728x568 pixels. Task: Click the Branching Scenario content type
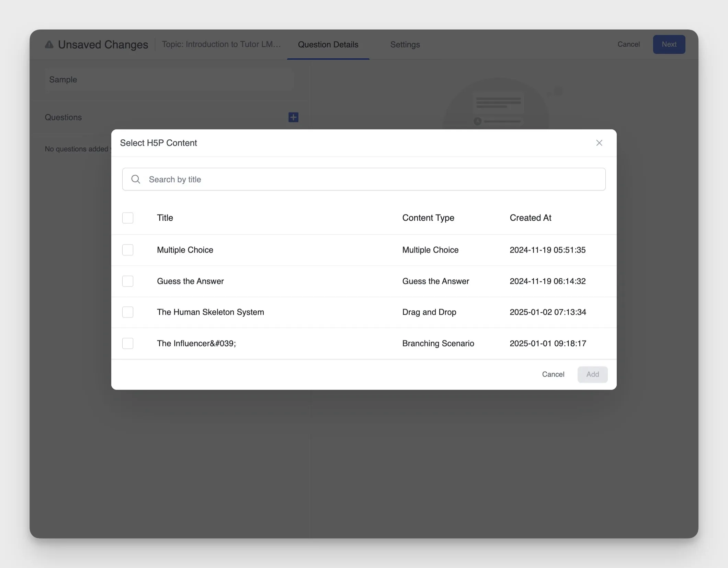[x=438, y=343]
